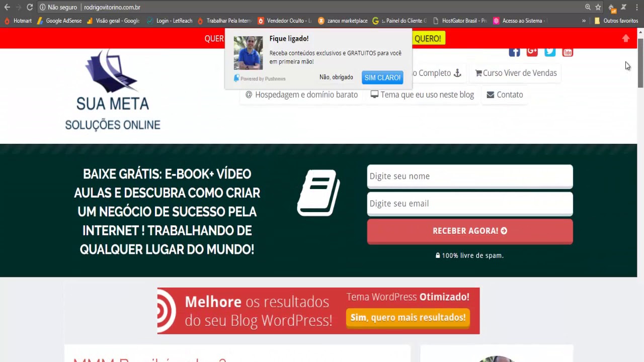Open the Hotmart bookmark

tap(18, 21)
